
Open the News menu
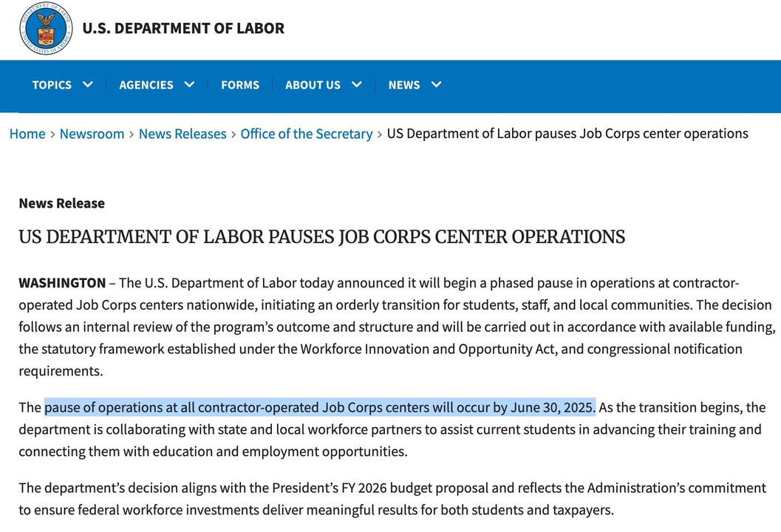point(404,85)
